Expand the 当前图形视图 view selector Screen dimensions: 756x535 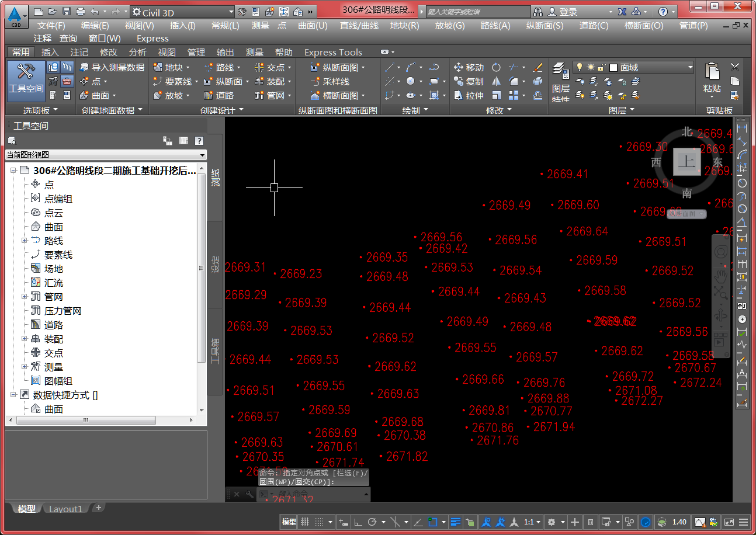click(203, 155)
